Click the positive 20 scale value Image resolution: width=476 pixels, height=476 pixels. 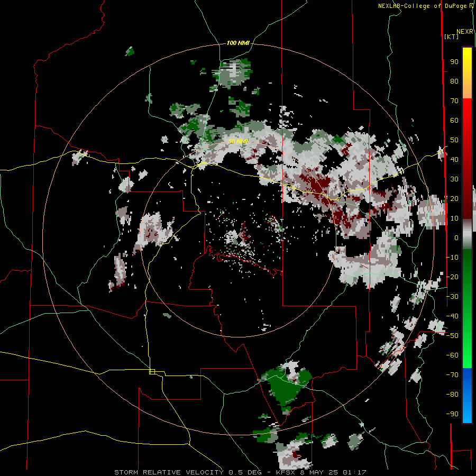(x=454, y=198)
